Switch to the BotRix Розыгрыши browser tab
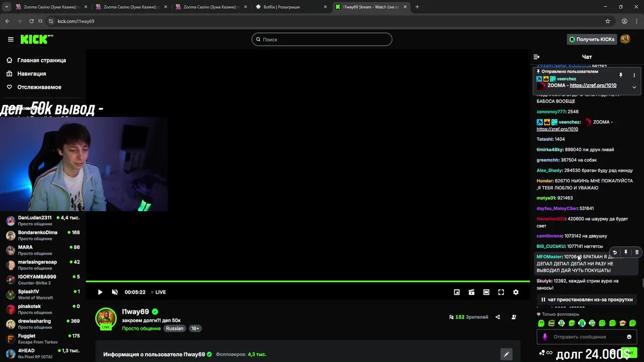The image size is (644, 362). [292, 7]
